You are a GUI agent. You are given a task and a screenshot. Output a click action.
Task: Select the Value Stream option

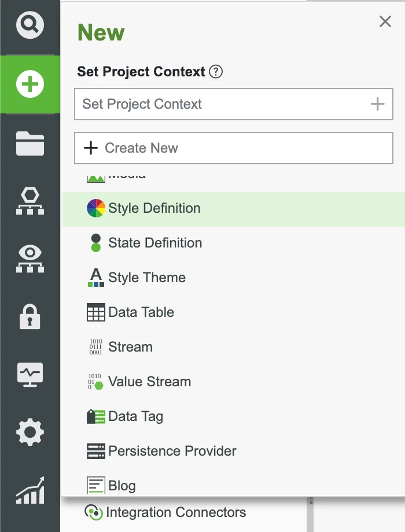coord(149,382)
